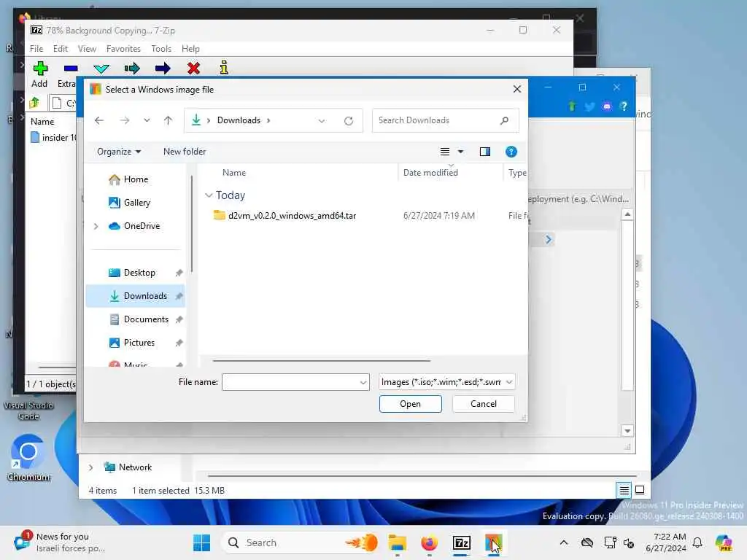Click the 7-Zip Add green plus icon
Screen dimensions: 747x560
click(x=40, y=68)
